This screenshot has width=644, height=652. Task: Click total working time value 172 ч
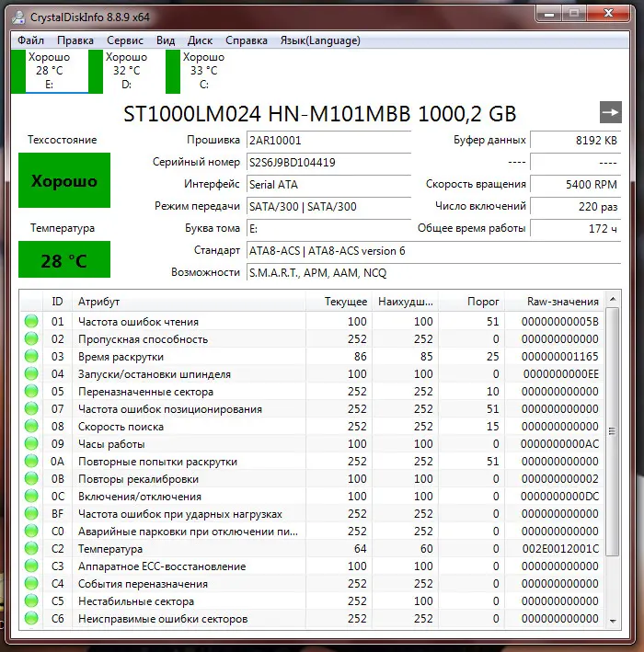(x=575, y=228)
